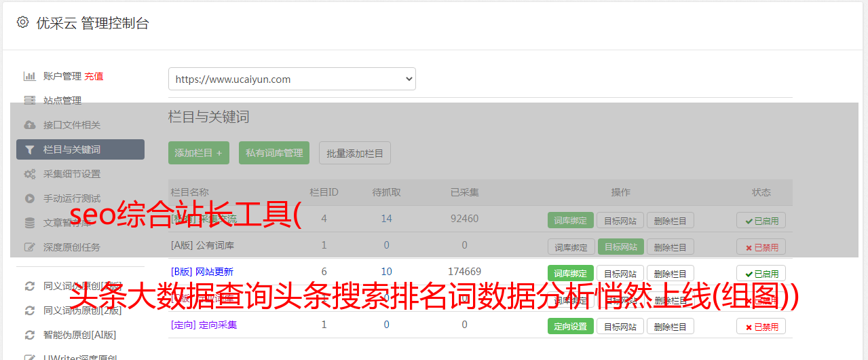Click the play icon for 手动运行测试

[x=29, y=198]
